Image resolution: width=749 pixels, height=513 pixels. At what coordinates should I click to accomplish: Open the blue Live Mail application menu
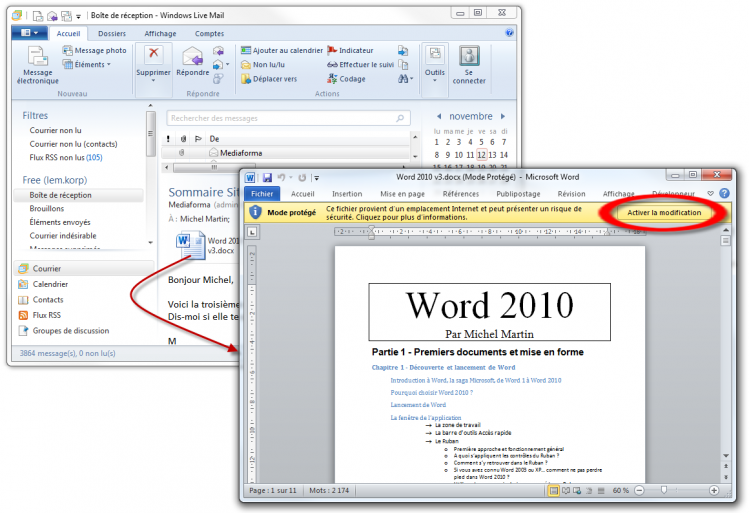point(29,32)
